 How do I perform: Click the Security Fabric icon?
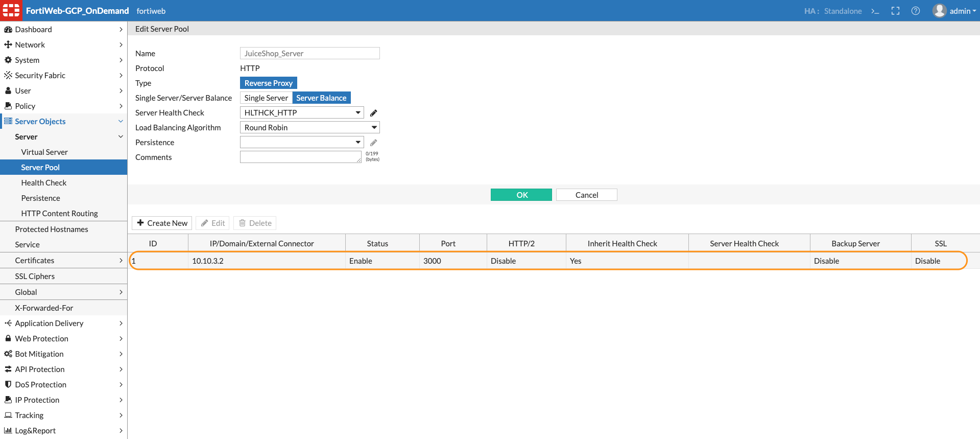[x=8, y=76]
